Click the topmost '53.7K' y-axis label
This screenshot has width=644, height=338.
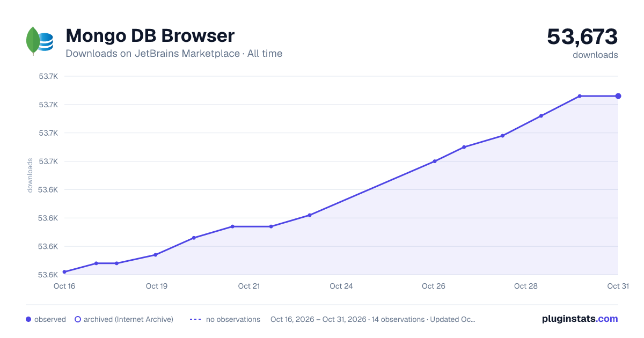pos(48,76)
